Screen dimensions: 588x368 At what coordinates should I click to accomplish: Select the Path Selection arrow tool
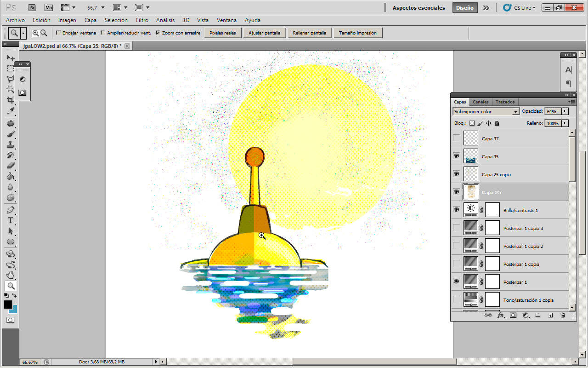pos(11,231)
